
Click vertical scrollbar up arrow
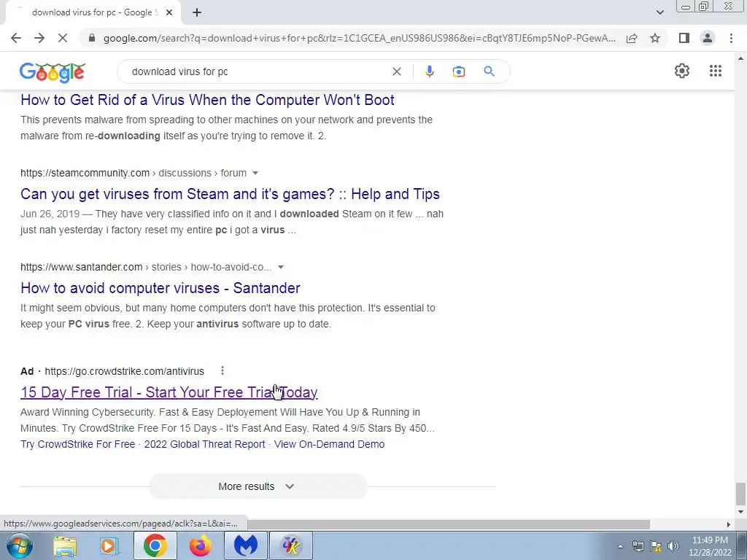(740, 58)
